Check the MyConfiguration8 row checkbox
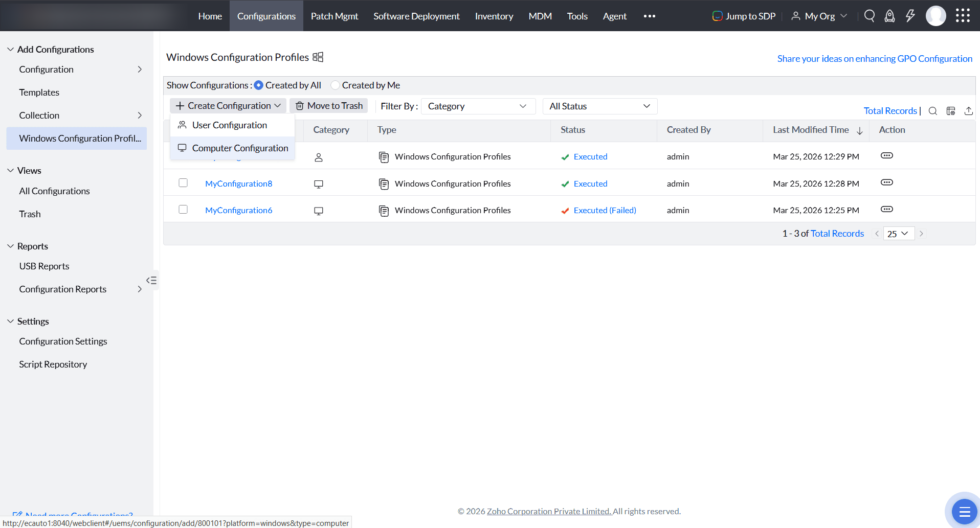 (x=183, y=182)
